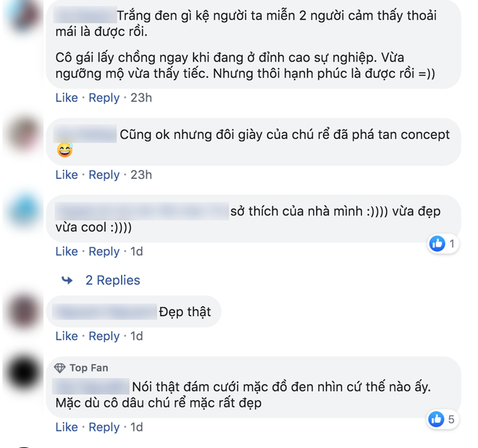Reply to the comment about groom's shoes

(104, 175)
